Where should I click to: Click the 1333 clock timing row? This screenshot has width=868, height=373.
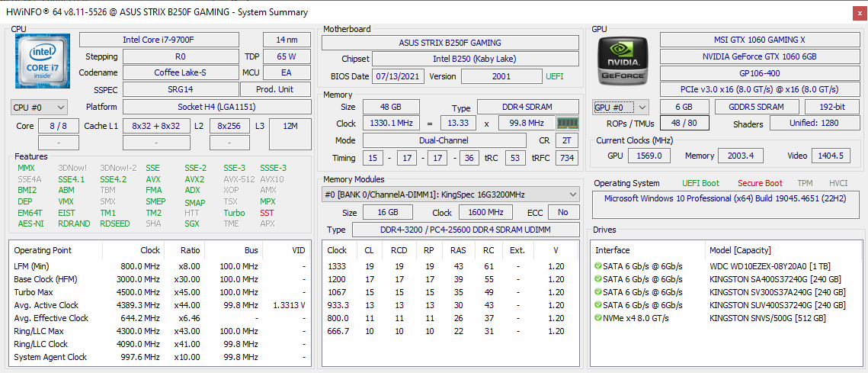(450, 266)
